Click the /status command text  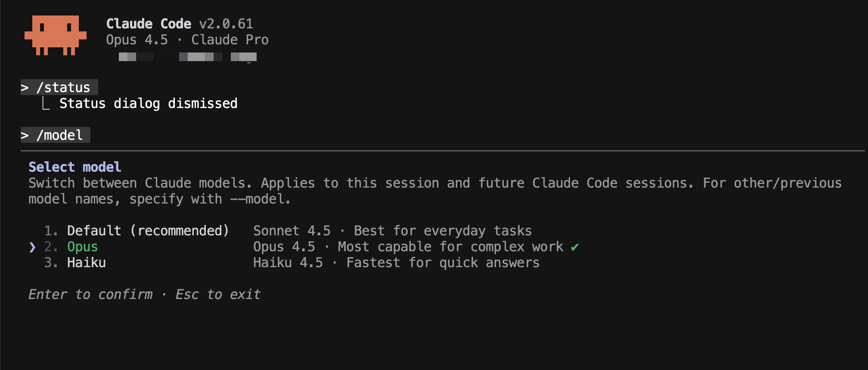click(63, 88)
